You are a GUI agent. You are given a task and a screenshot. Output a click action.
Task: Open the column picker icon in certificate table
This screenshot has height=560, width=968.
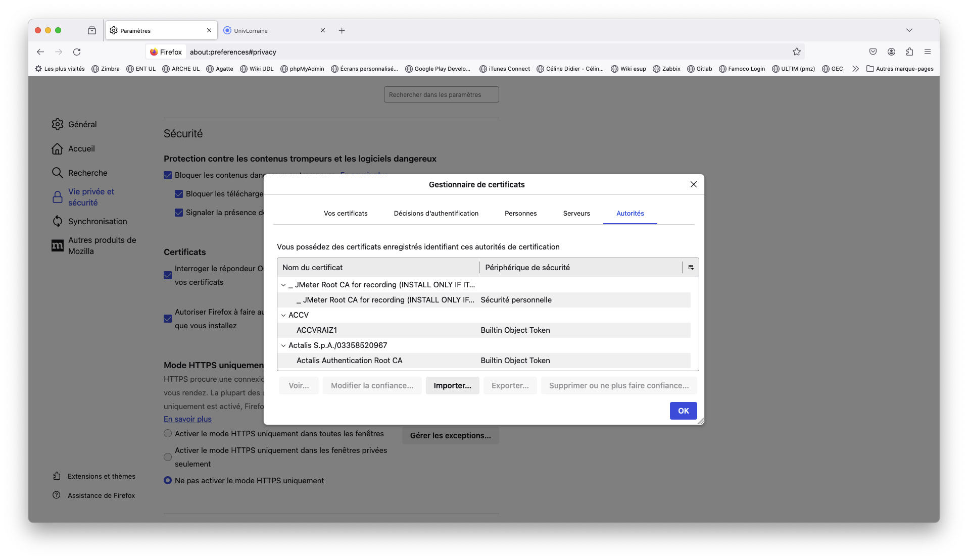tap(691, 268)
